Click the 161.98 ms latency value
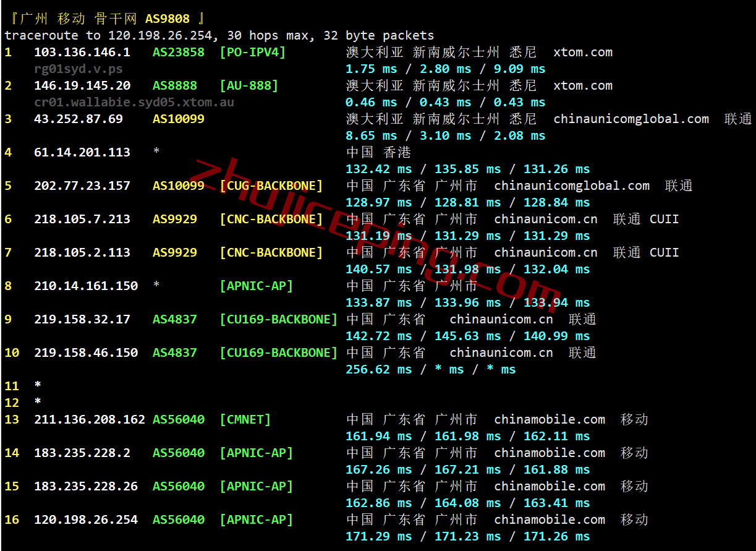Image resolution: width=756 pixels, height=551 pixels. click(x=468, y=437)
